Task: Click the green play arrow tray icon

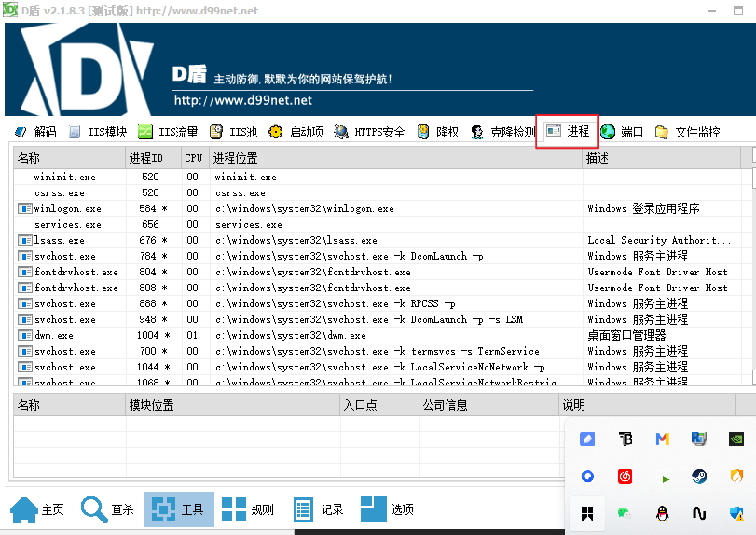Action: (x=662, y=476)
